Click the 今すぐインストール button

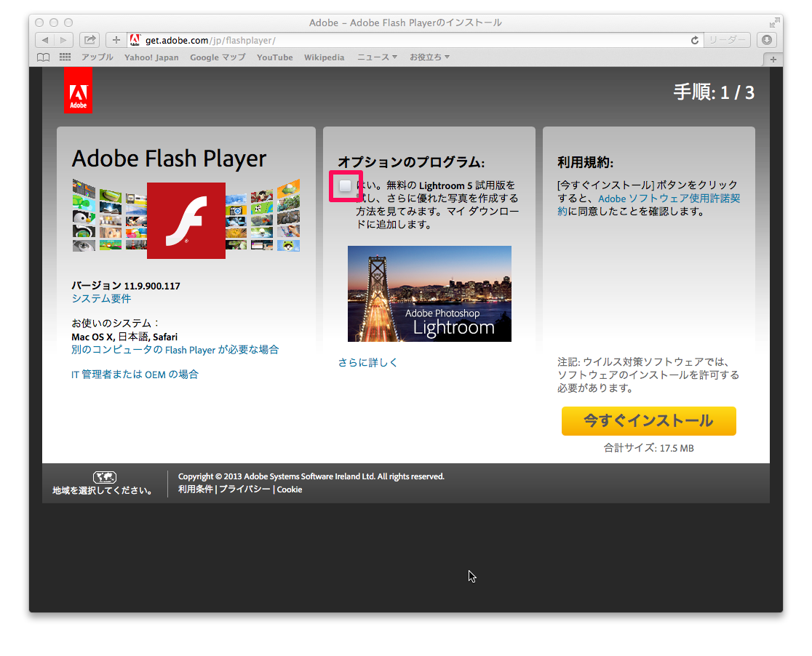pyautogui.click(x=648, y=421)
